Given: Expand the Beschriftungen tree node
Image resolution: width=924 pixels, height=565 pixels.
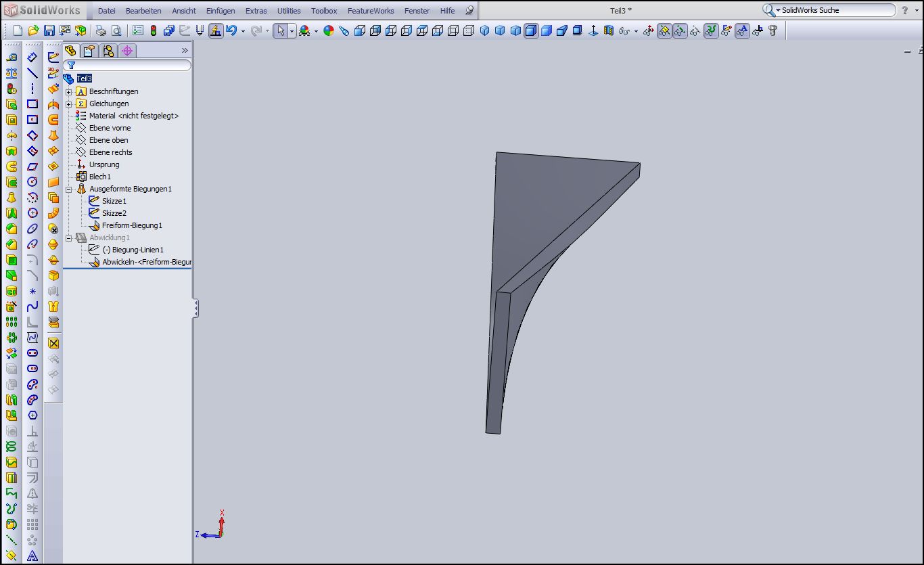Looking at the screenshot, I should (x=68, y=91).
